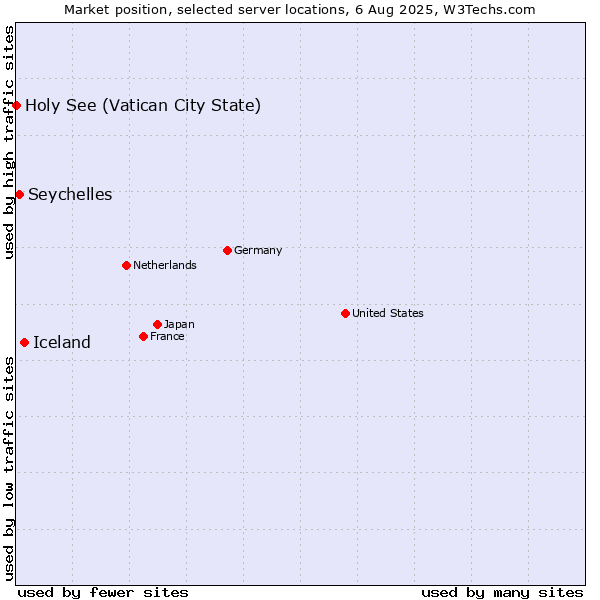Click the 'Netherlands' label text
This screenshot has height=600, width=600.
pos(165,265)
